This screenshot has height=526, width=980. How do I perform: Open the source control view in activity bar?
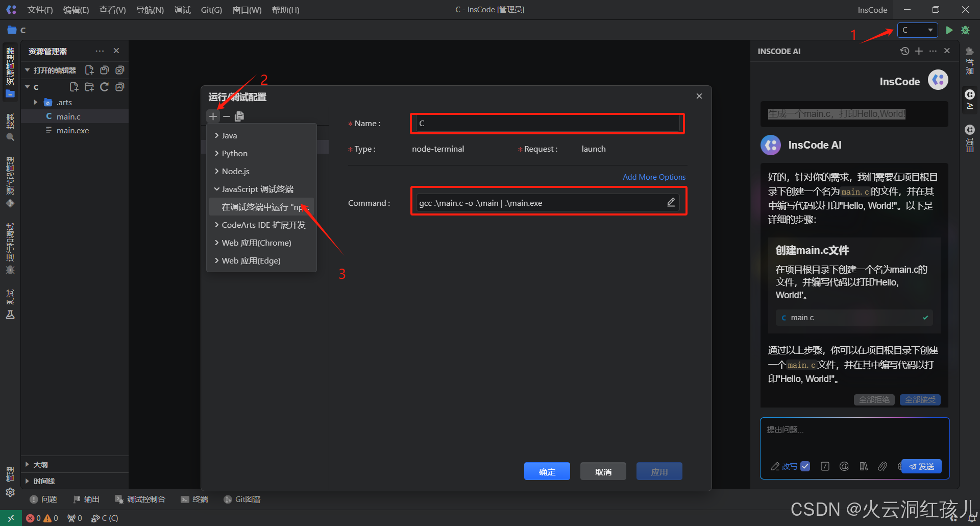point(10,182)
